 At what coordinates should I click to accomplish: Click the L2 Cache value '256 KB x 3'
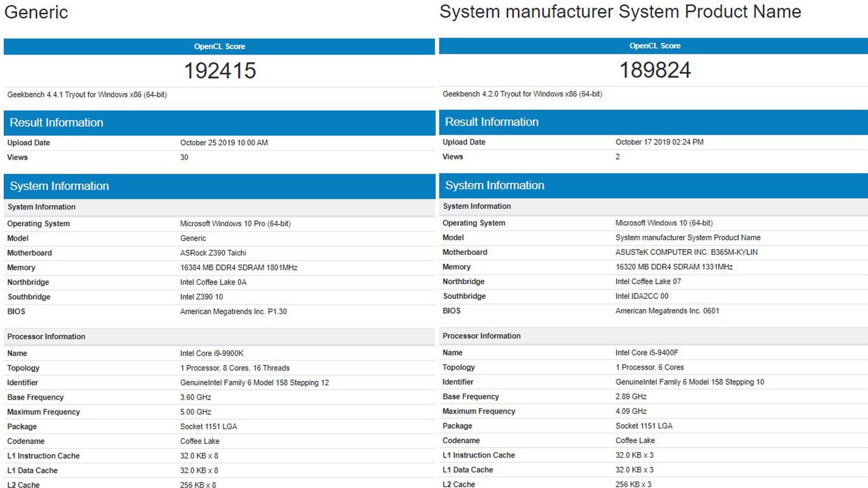click(x=634, y=484)
